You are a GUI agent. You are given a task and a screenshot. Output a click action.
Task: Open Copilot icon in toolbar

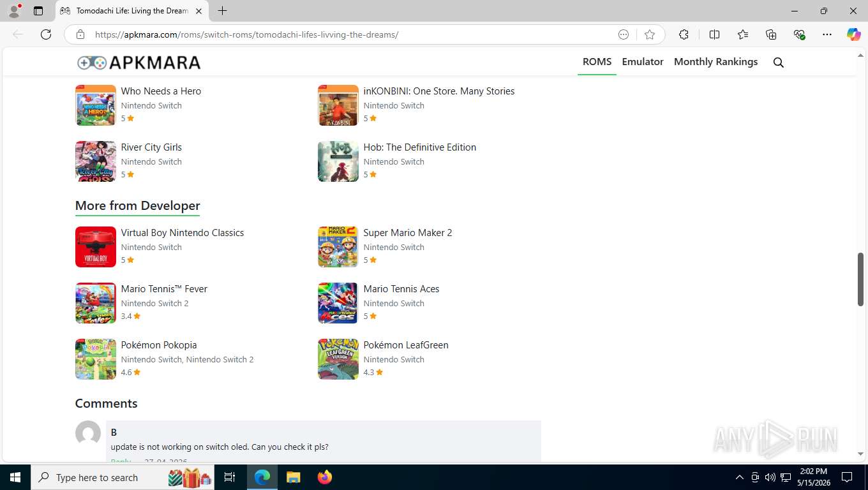tap(853, 34)
